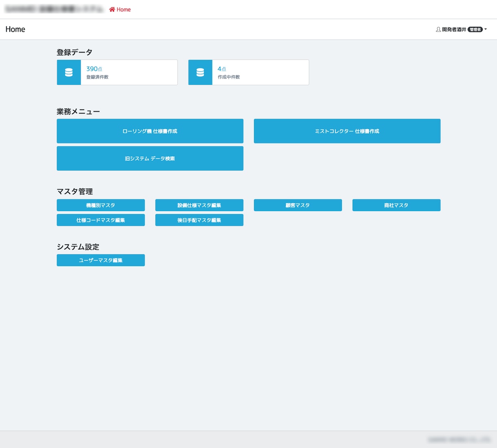This screenshot has width=497, height=448.
Task: Click the 管理者 role badge
Action: pyautogui.click(x=475, y=29)
